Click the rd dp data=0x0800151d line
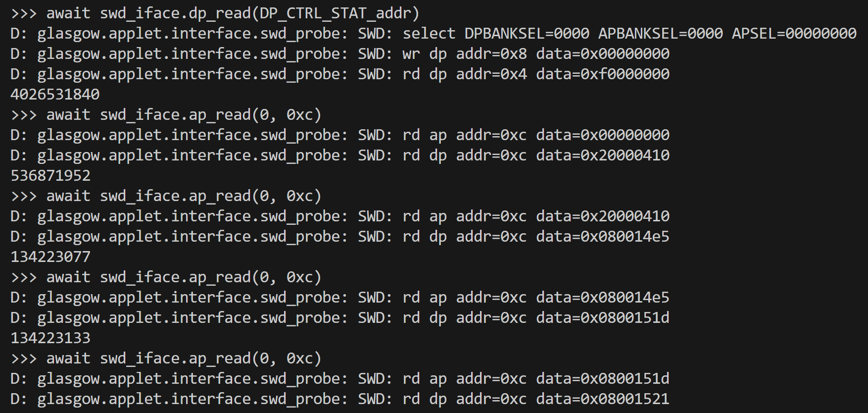The height and width of the screenshot is (413, 868). (340, 318)
